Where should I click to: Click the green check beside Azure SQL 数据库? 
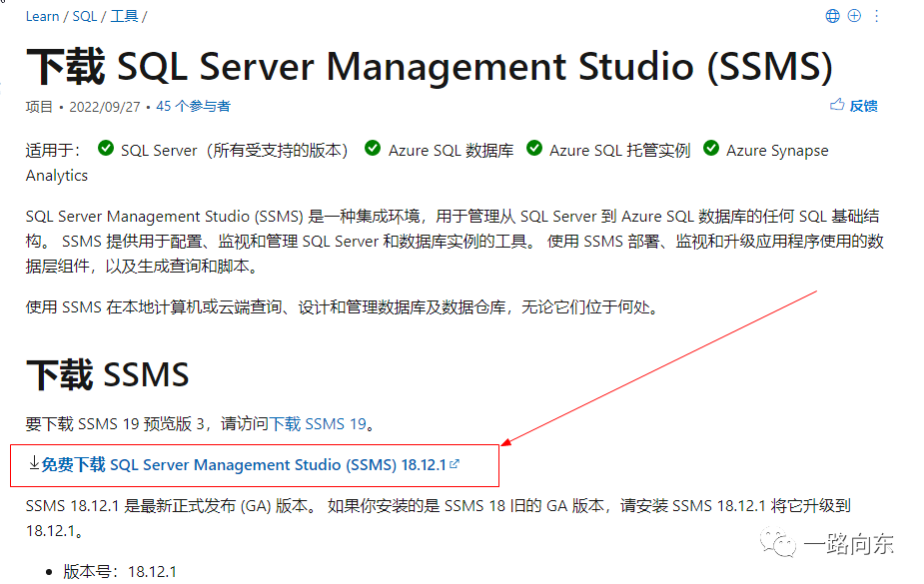pyautogui.click(x=373, y=148)
